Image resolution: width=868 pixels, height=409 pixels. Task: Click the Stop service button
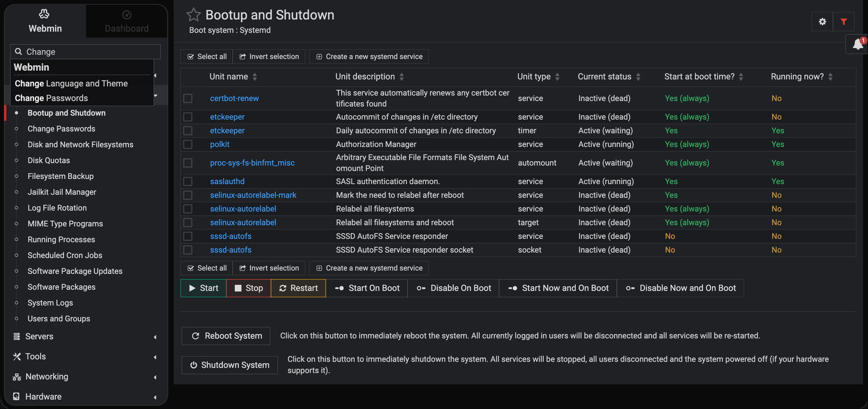249,288
